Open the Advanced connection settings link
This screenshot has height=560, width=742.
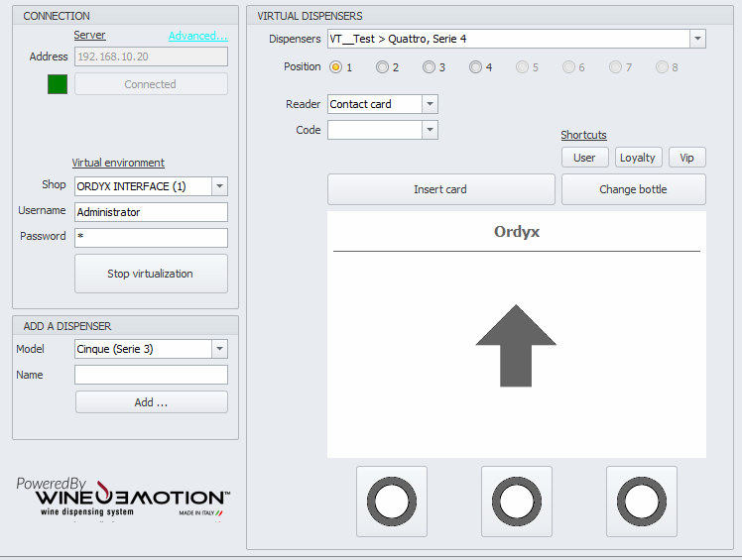197,36
